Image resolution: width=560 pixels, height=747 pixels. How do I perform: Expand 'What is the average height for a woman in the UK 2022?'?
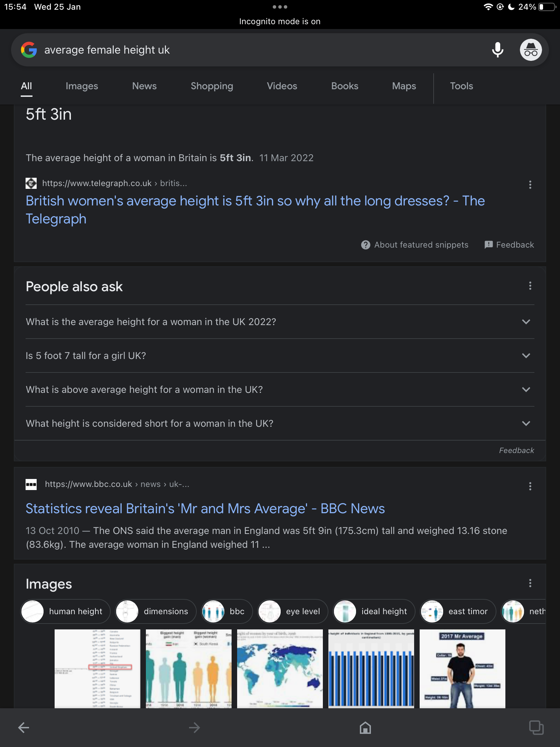pyautogui.click(x=280, y=322)
